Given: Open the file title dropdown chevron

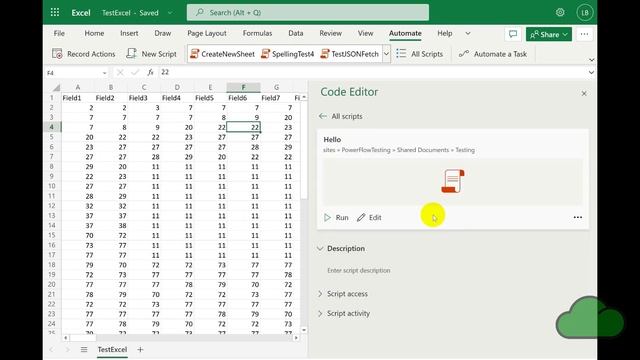Looking at the screenshot, I should (x=170, y=13).
